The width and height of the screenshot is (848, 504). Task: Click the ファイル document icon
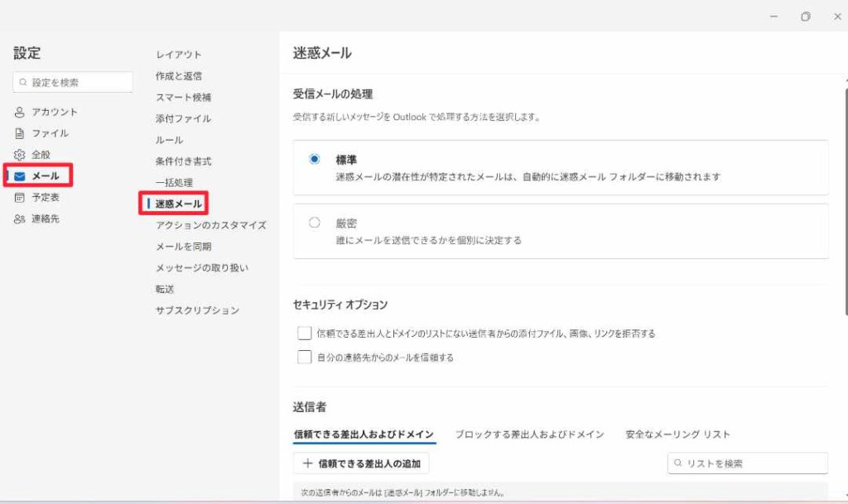(x=20, y=133)
